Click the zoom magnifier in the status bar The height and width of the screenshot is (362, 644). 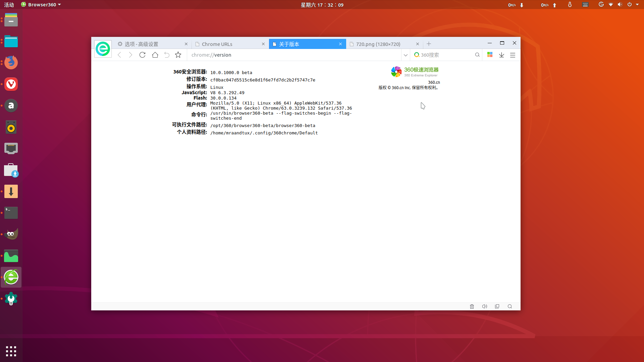510,306
